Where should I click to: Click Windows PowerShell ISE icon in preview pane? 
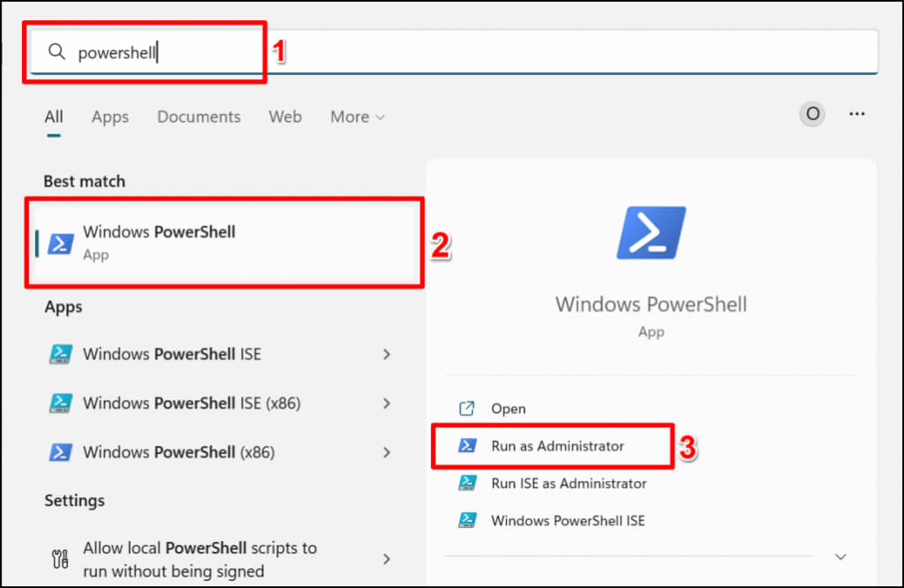(467, 520)
